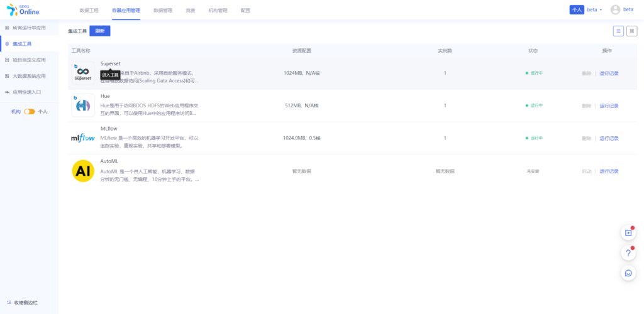Expand the beta account dropdown
The image size is (644, 314).
coord(594,10)
